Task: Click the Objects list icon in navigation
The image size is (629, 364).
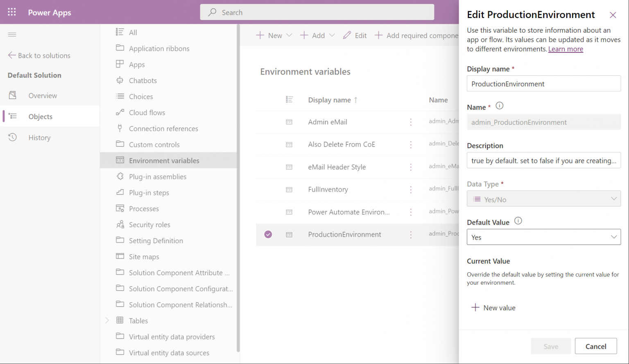Action: pos(13,116)
